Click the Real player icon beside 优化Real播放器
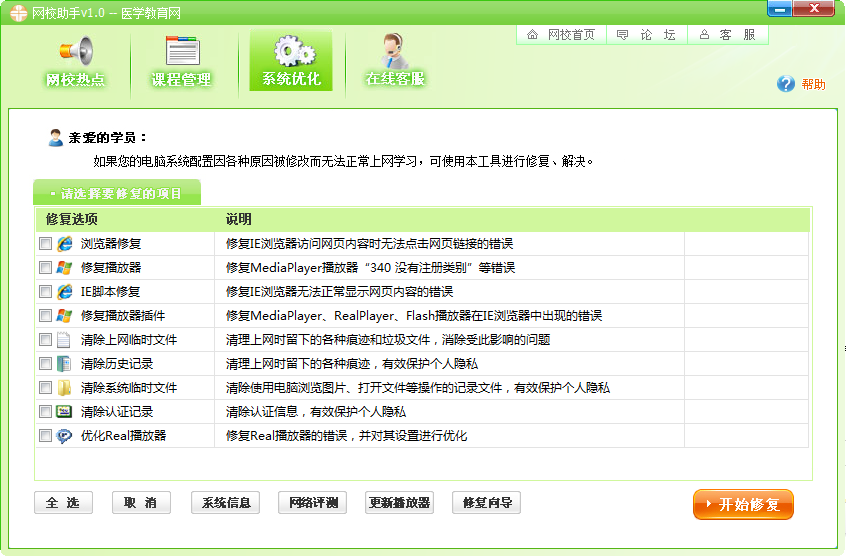This screenshot has height=557, width=846. (x=65, y=436)
